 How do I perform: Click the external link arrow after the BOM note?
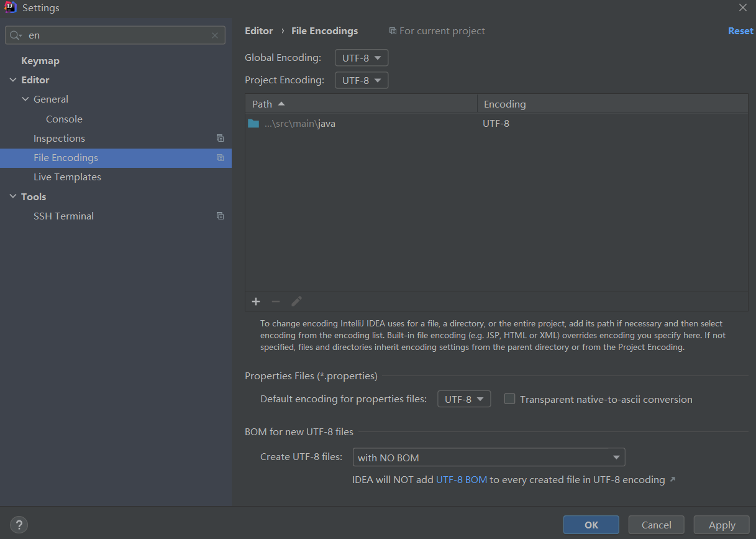tap(672, 479)
